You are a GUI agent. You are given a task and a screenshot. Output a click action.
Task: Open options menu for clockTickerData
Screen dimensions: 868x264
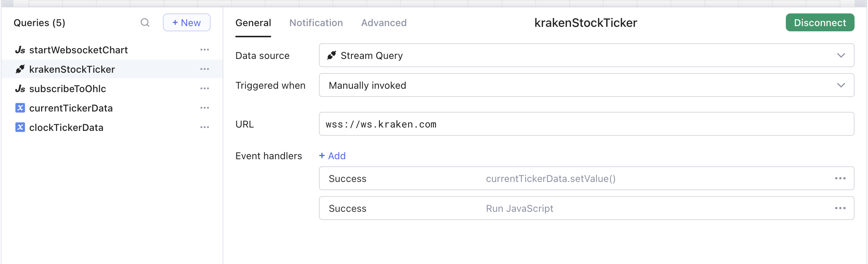click(x=204, y=128)
